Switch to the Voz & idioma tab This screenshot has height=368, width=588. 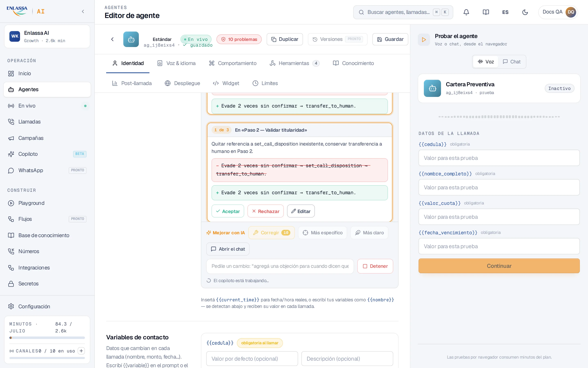click(x=176, y=63)
